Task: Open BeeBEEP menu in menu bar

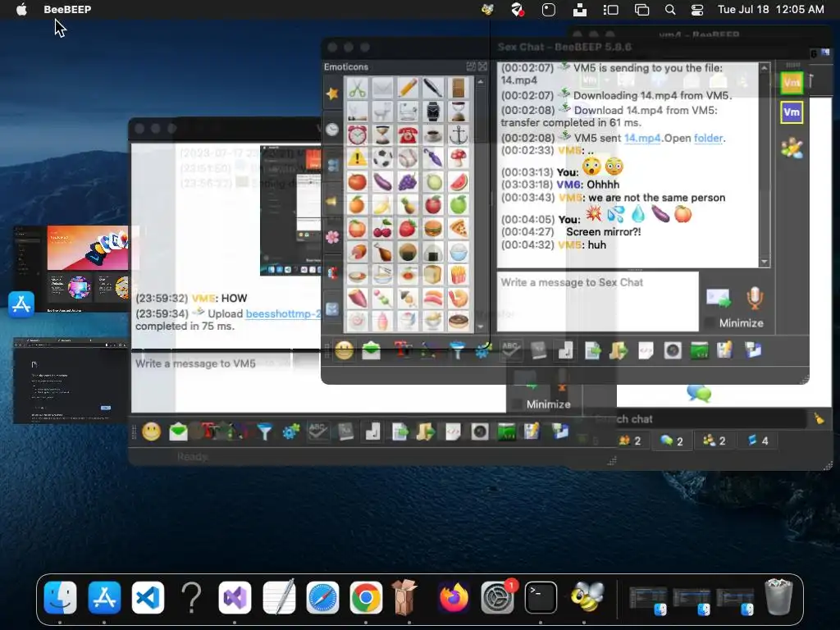Action: coord(67,9)
